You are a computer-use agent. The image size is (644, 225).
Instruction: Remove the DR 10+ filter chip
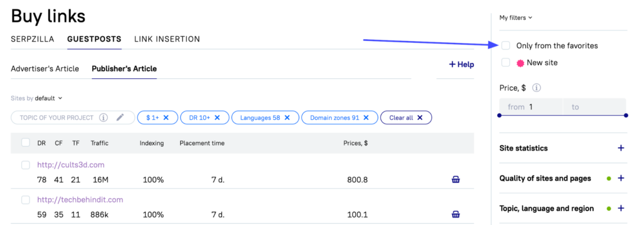(217, 118)
